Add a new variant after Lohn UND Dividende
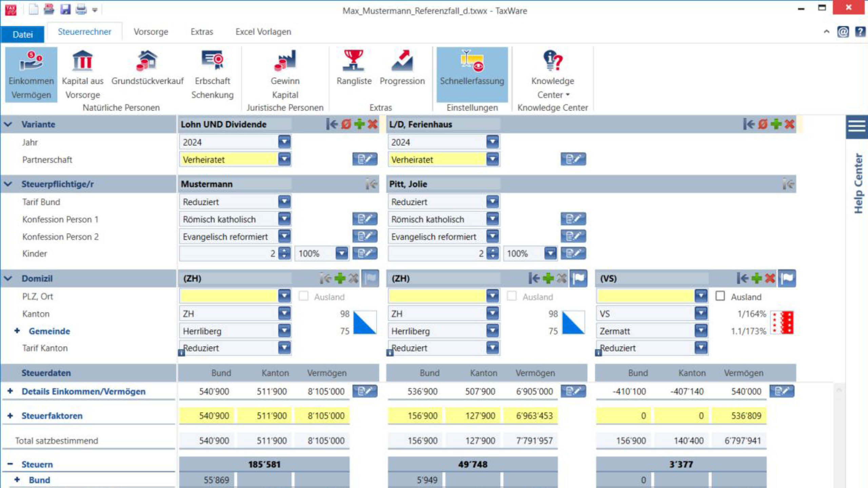This screenshot has width=868, height=488. pos(359,124)
